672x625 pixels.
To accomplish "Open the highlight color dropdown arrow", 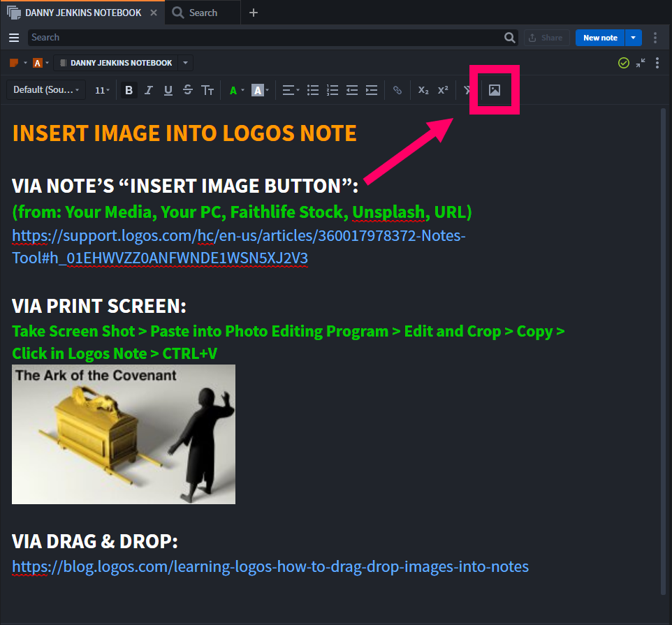I will [x=267, y=90].
